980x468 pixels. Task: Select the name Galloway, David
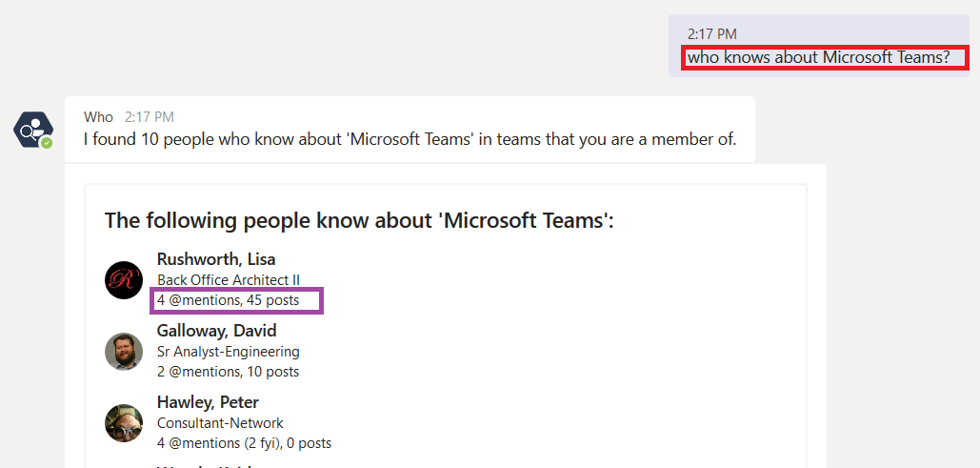pos(217,331)
